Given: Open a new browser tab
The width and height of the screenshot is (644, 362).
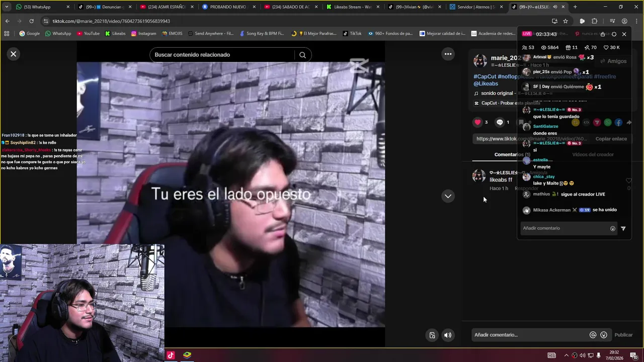Looking at the screenshot, I should [575, 7].
